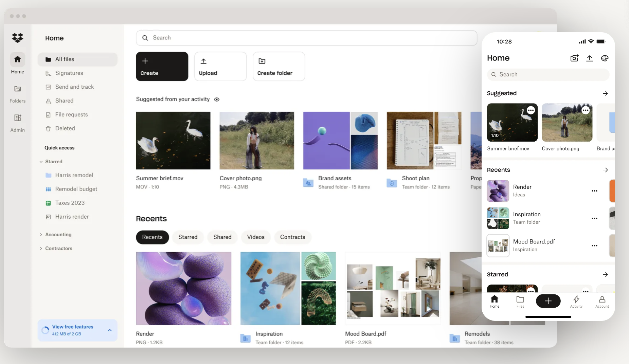Toggle suggested activity visibility eye

click(x=217, y=99)
